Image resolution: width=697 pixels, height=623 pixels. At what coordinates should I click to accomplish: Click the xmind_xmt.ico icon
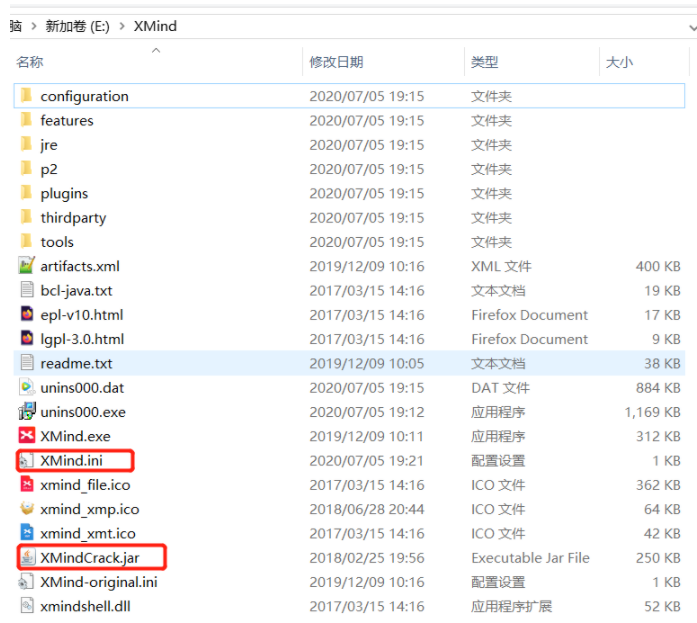(x=27, y=532)
